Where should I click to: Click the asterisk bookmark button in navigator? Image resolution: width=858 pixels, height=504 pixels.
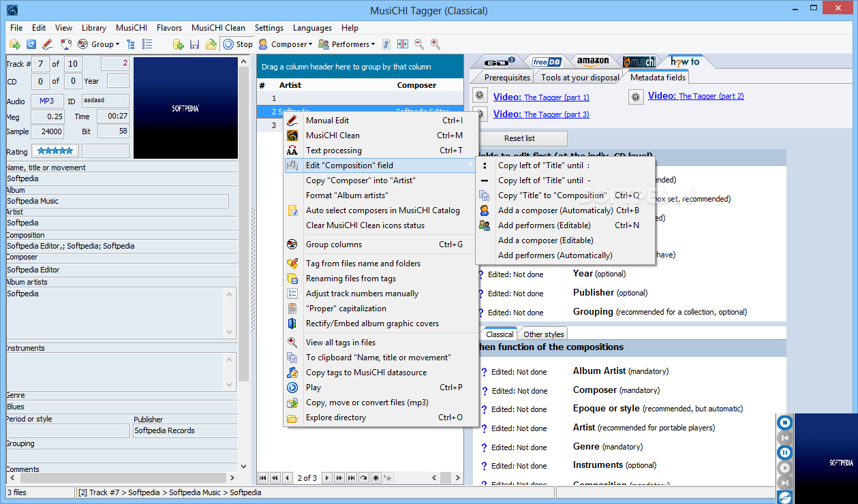[x=376, y=478]
